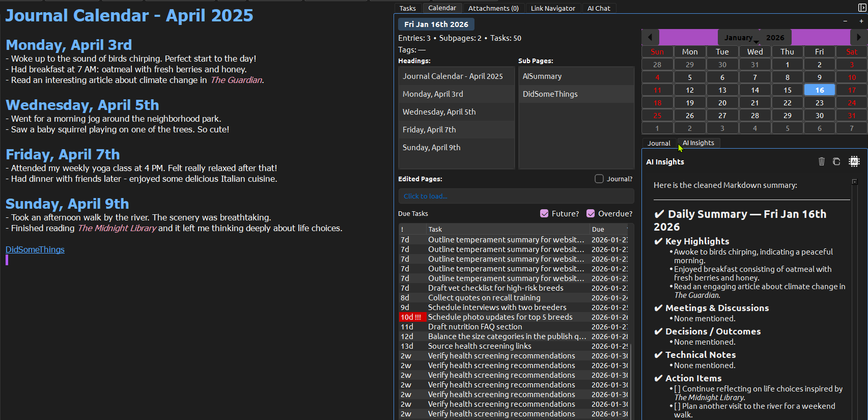Click the AI chip generate icon

(x=854, y=161)
